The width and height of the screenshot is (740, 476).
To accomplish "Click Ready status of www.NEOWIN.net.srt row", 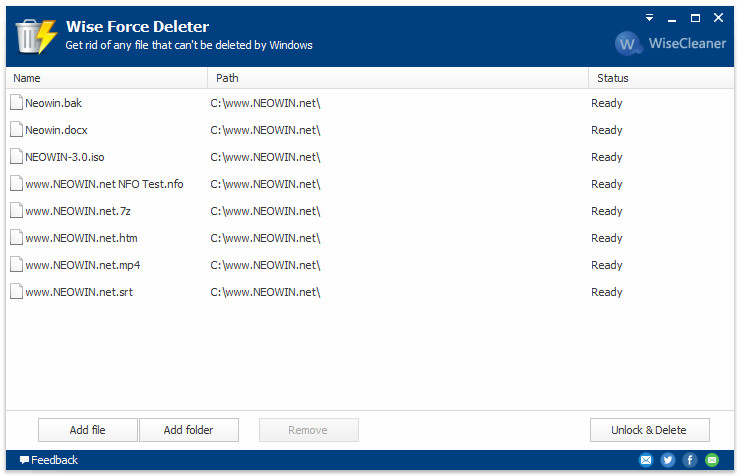I will pyautogui.click(x=606, y=292).
